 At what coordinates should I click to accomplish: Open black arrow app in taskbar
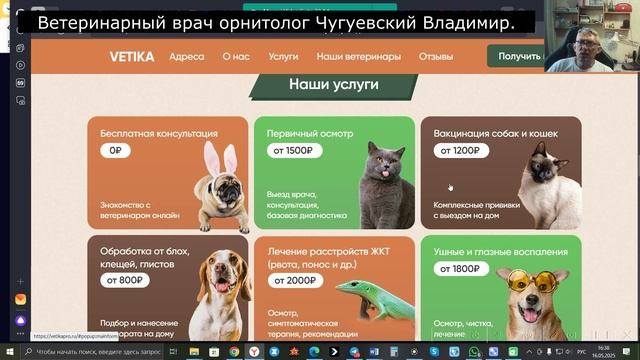point(334,351)
